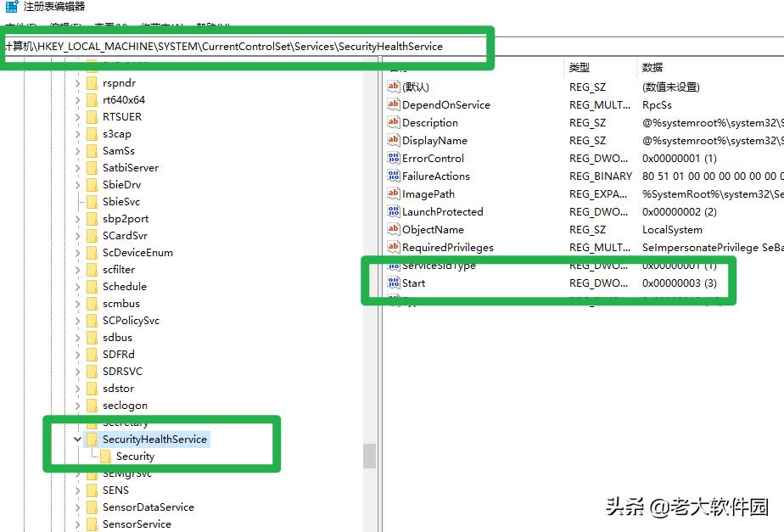The width and height of the screenshot is (784, 532).
Task: Expand the Schedule key
Action: (77, 287)
